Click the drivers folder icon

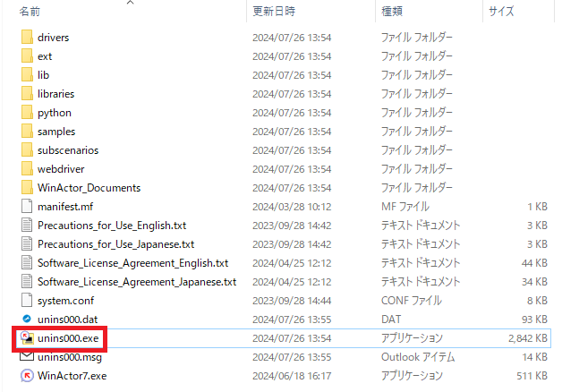coord(26,38)
